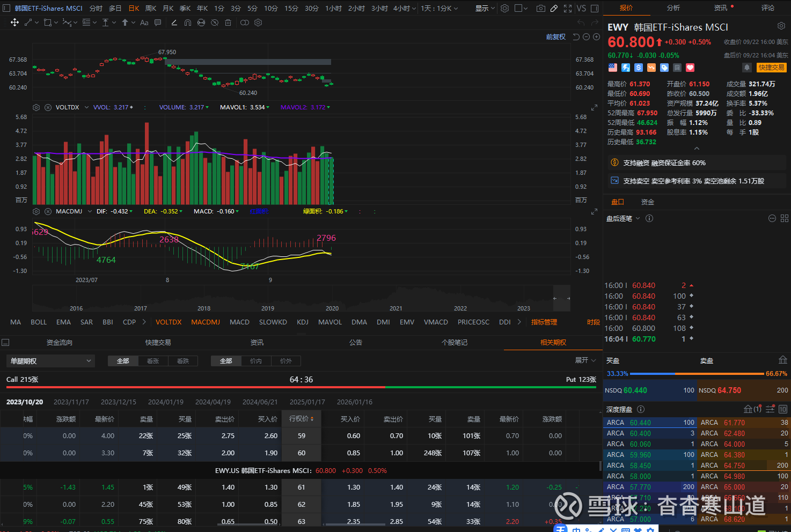Select the 看跌 option filter

183,361
